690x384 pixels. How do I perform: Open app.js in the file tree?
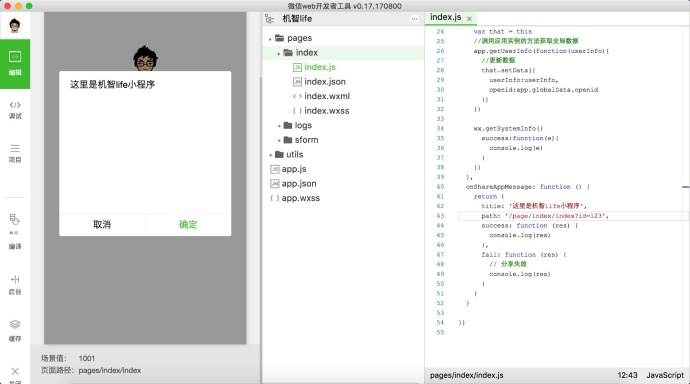pos(294,169)
